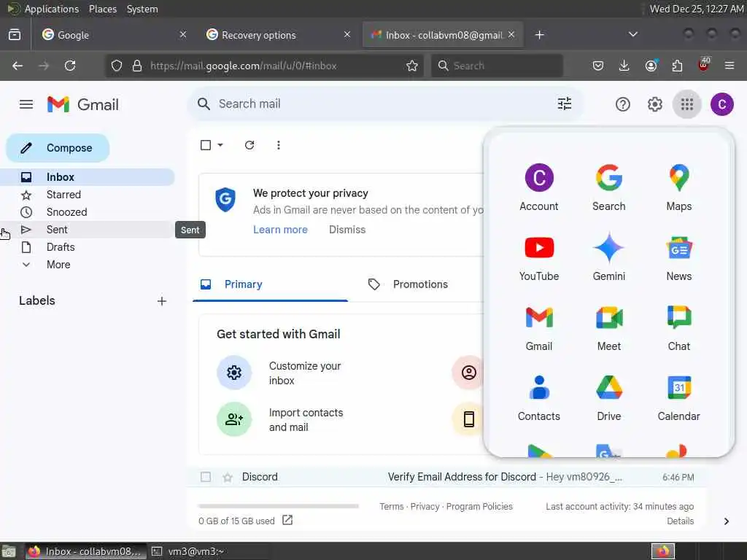
Task: Open the account avatar in Gmail header
Action: [x=721, y=104]
